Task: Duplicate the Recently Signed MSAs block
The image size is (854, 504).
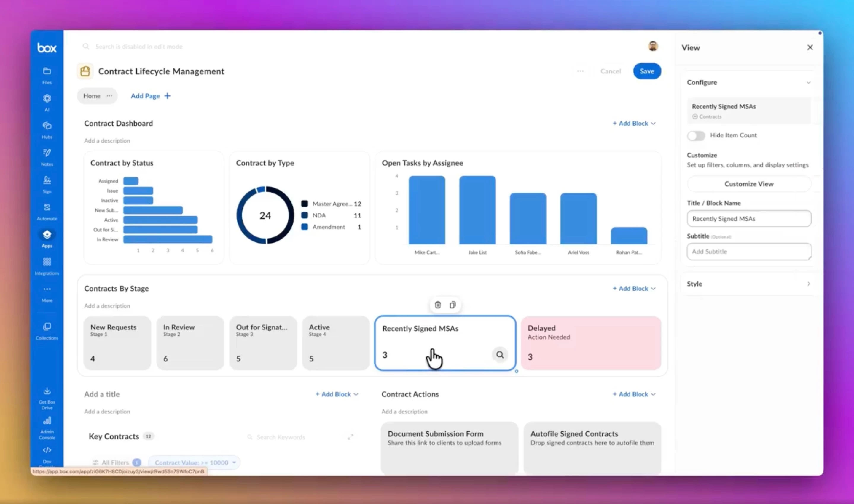Action: (453, 305)
